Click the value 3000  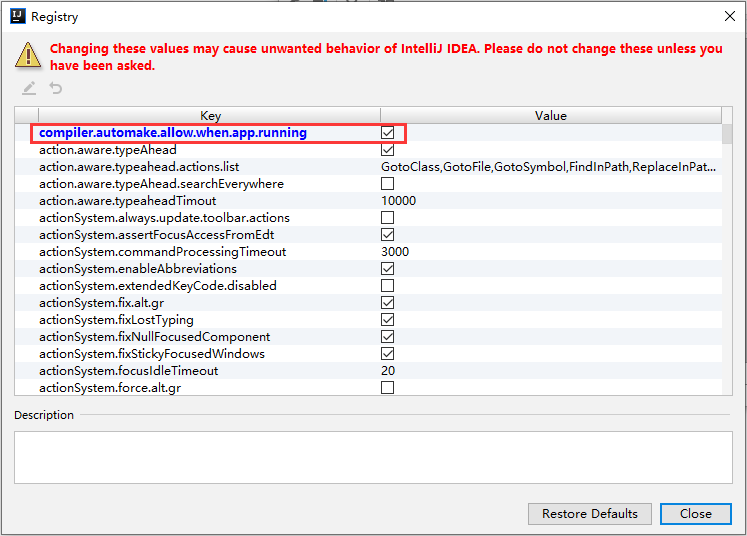(395, 252)
